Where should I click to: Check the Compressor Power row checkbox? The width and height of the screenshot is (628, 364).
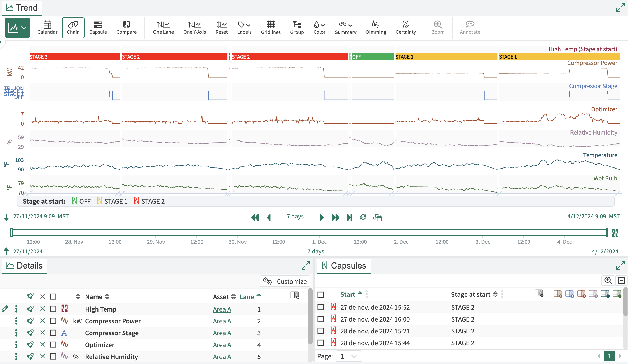tap(53, 321)
